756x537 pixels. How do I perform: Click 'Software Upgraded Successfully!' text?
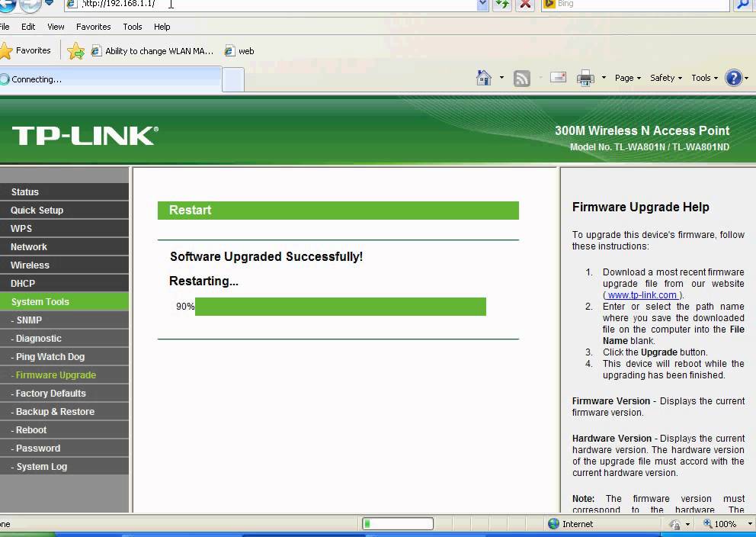click(266, 256)
